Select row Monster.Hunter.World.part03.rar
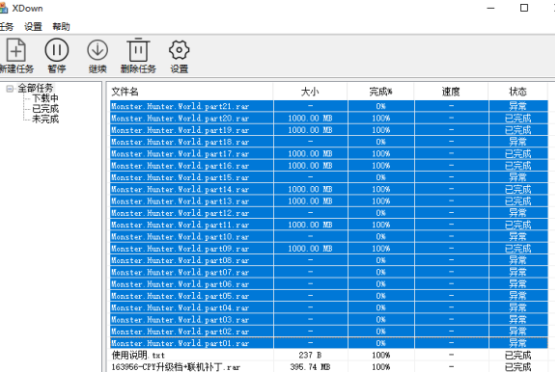Image resolution: width=555 pixels, height=386 pixels. click(x=329, y=319)
